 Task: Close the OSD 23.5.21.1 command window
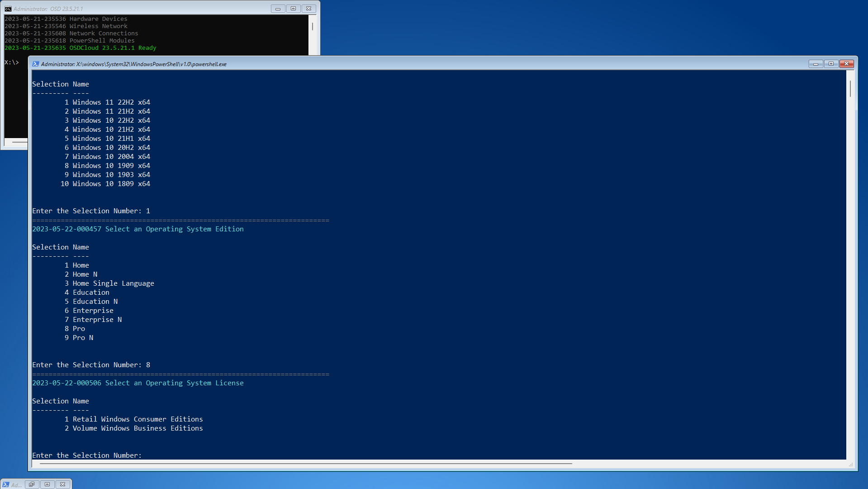coord(308,9)
